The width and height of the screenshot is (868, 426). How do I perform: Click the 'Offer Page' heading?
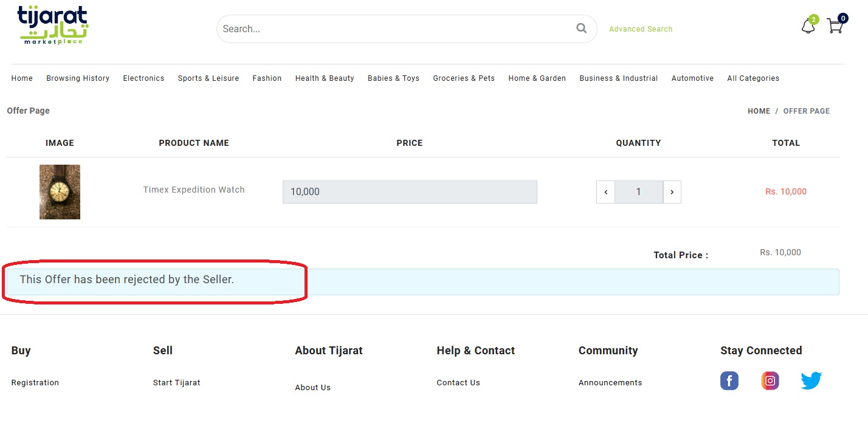[28, 111]
